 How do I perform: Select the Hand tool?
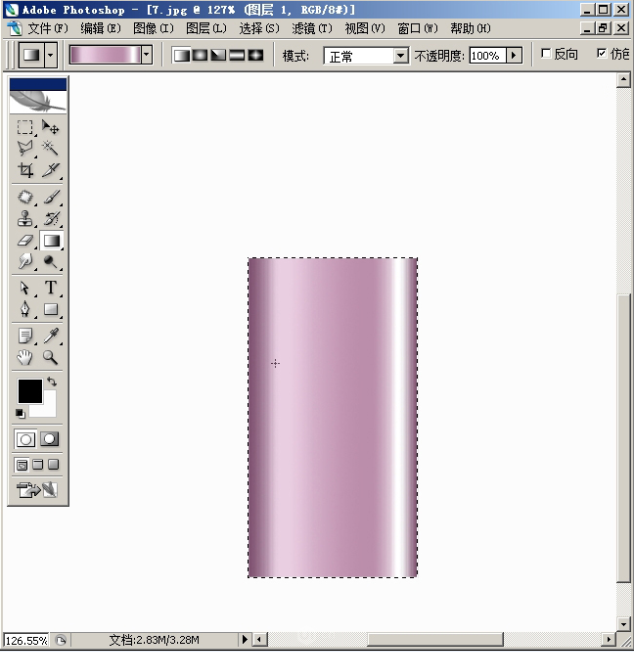coord(25,357)
